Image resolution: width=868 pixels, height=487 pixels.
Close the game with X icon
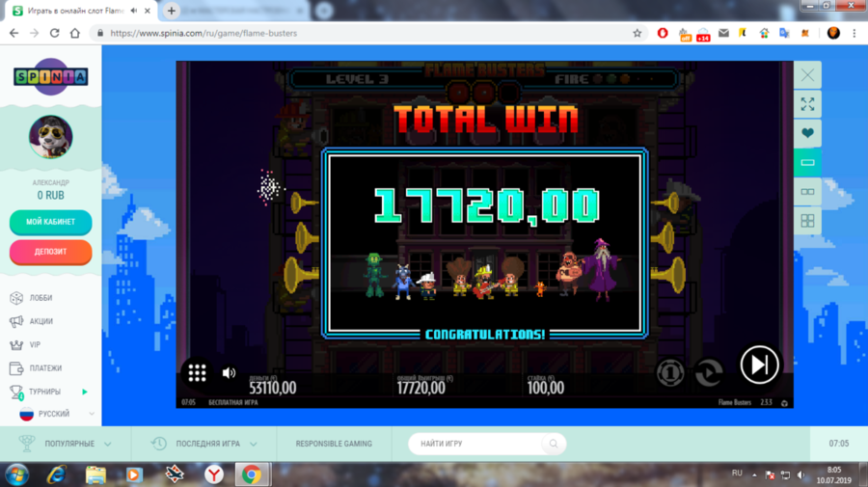[807, 74]
